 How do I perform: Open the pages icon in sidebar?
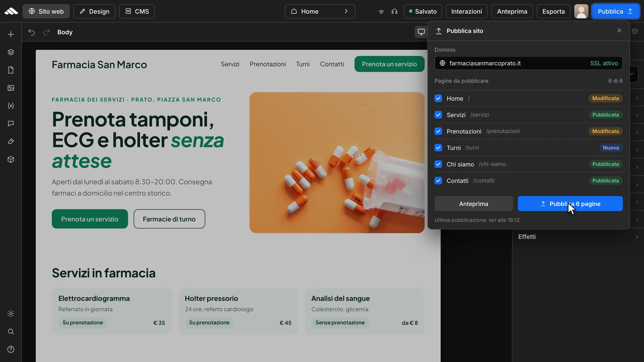pyautogui.click(x=11, y=70)
